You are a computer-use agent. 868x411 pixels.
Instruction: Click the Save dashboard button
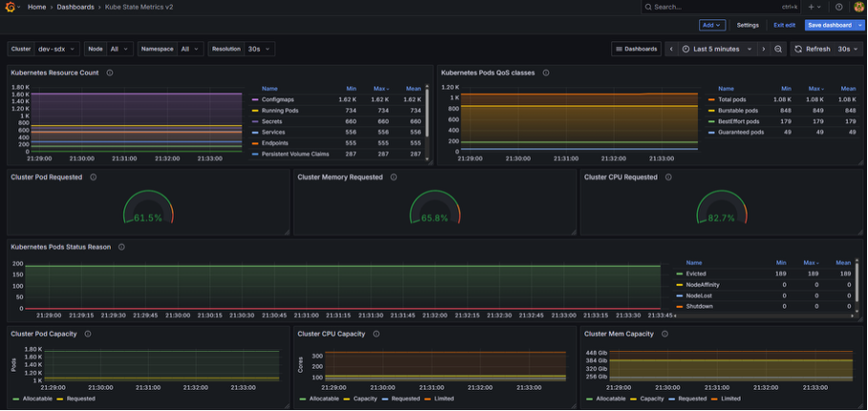[829, 25]
